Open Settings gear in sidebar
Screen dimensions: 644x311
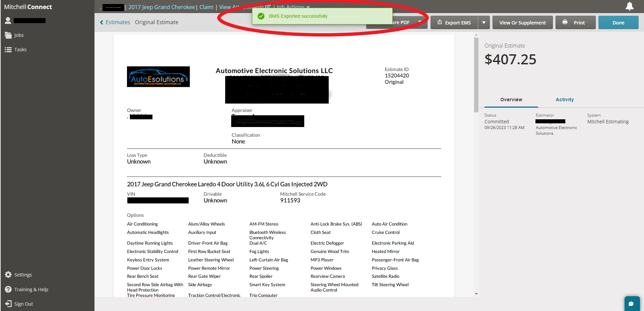click(x=18, y=275)
